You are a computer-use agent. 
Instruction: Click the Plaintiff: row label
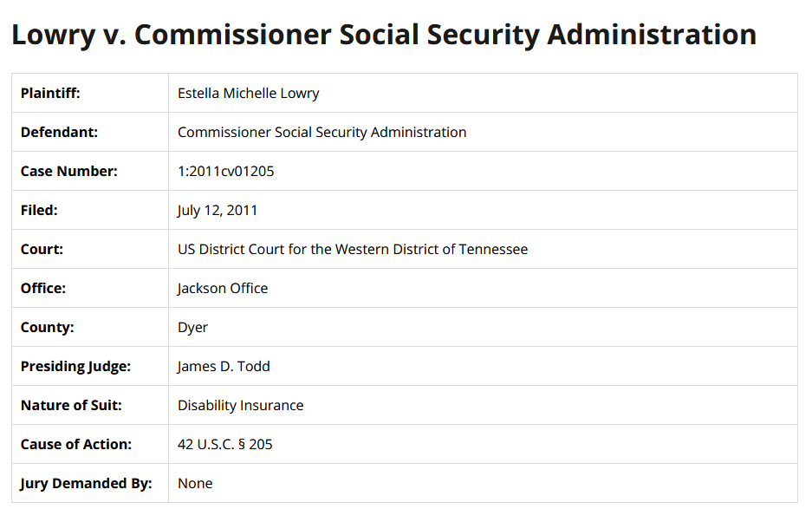point(50,93)
